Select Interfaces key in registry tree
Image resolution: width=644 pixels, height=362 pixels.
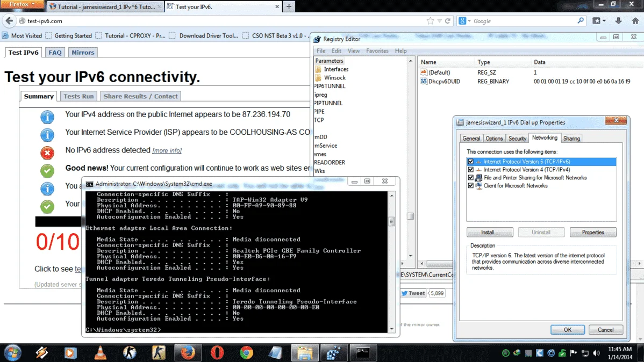pyautogui.click(x=335, y=69)
